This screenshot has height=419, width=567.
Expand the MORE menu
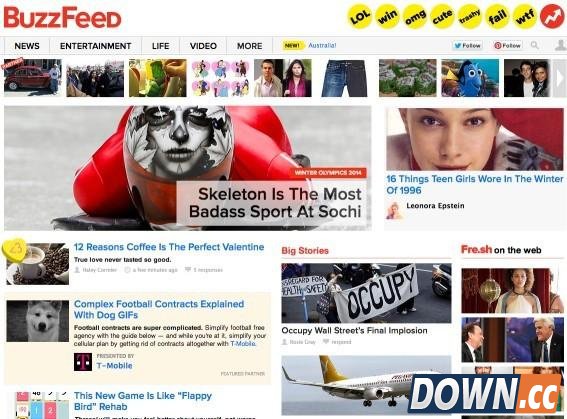250,46
